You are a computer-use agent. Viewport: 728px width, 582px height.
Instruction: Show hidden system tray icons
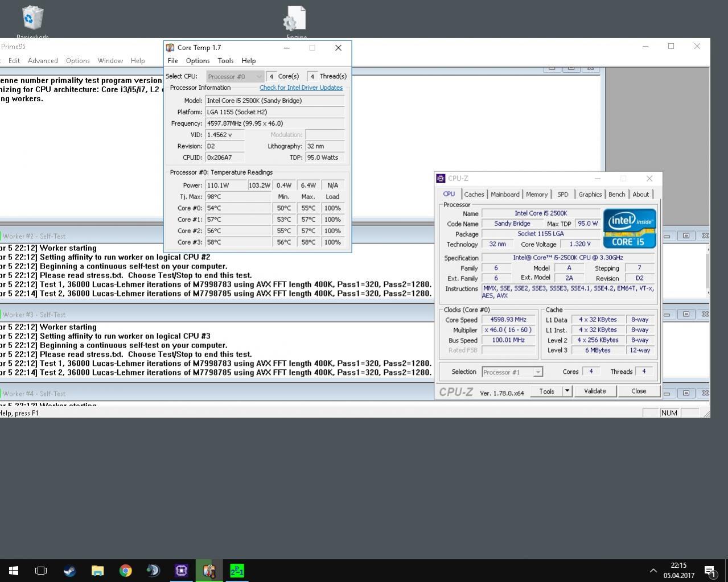(x=653, y=571)
